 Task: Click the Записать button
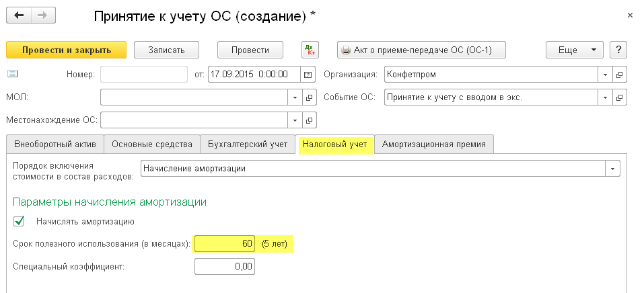[x=168, y=50]
